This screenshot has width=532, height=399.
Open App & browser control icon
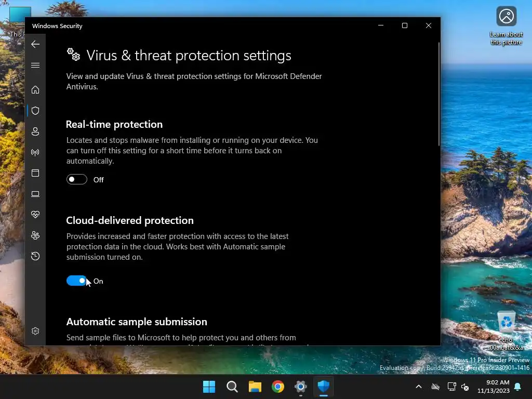pos(35,173)
